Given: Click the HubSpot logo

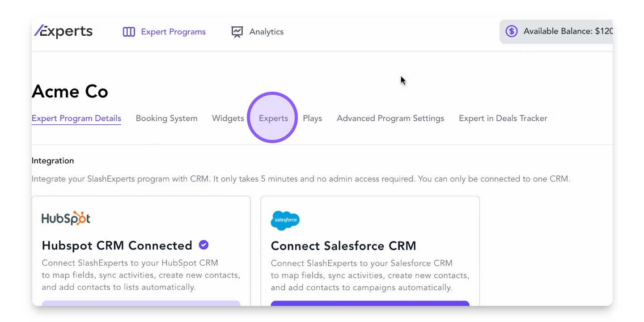Looking at the screenshot, I should (x=66, y=218).
